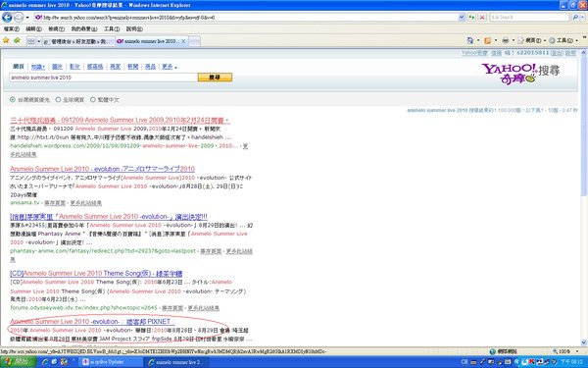Click the Live Search magnifier icon

click(575, 18)
